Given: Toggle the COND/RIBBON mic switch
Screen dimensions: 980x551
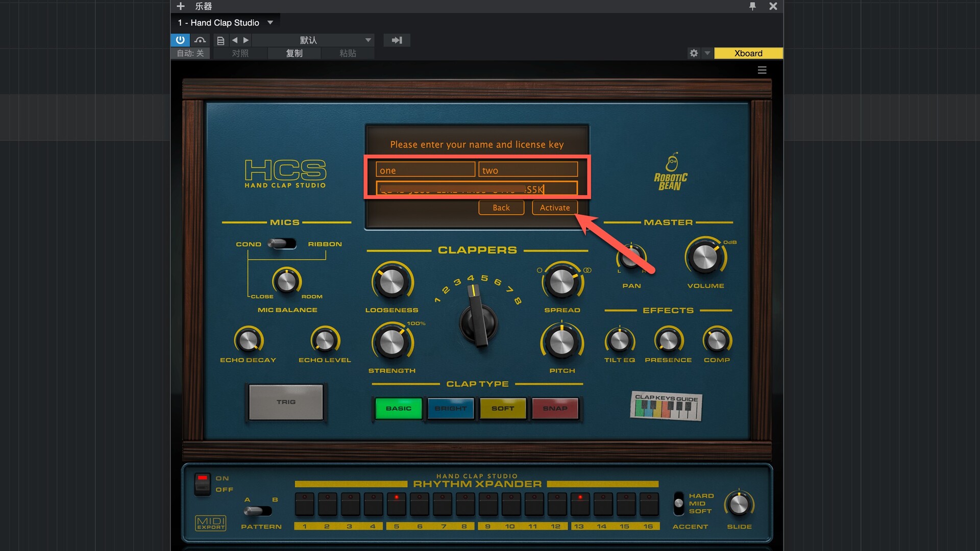Looking at the screenshot, I should (282, 244).
